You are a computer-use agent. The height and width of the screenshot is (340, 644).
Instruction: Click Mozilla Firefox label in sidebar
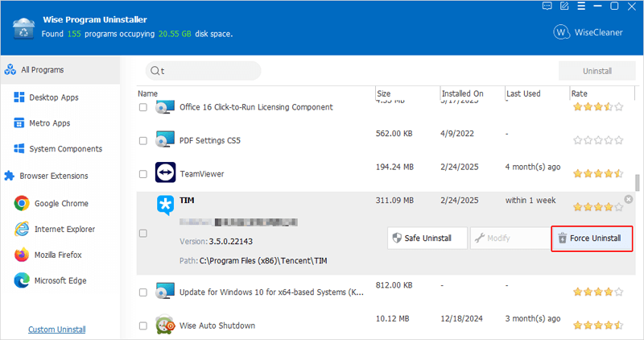(58, 255)
